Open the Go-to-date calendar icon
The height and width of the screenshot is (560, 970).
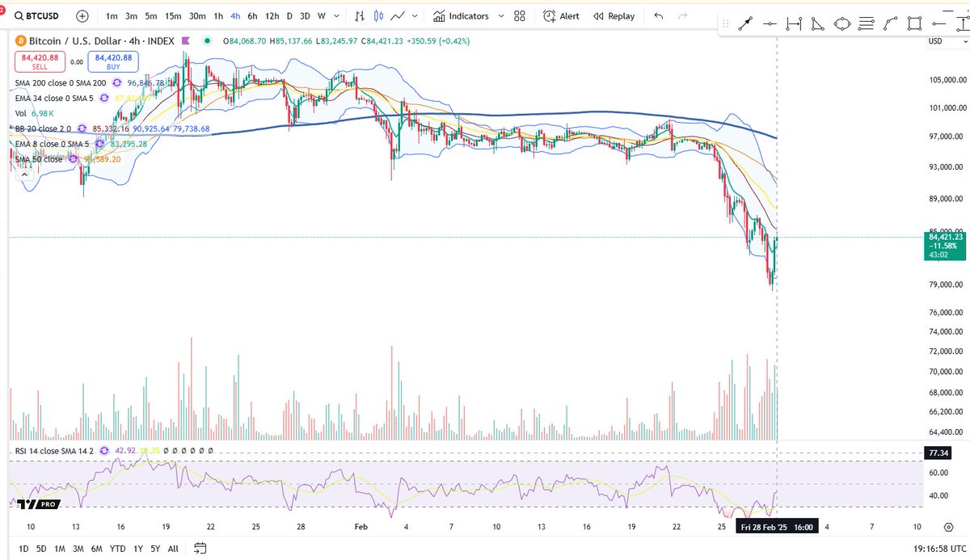pyautogui.click(x=199, y=548)
